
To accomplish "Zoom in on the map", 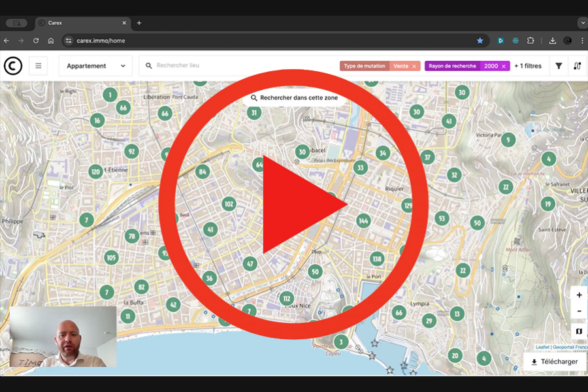I will (579, 295).
